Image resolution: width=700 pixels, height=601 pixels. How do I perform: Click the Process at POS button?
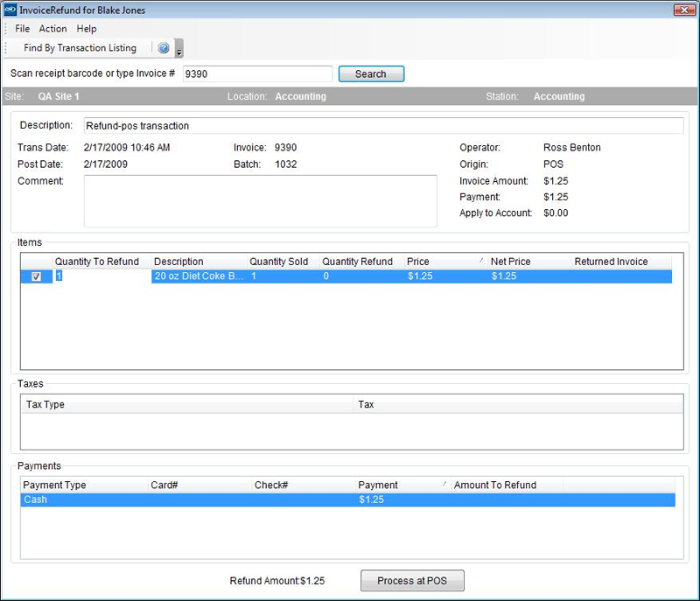click(x=412, y=581)
